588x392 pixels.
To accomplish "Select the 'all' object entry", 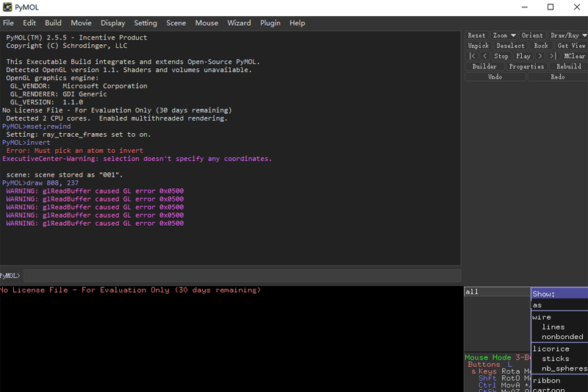I will (x=497, y=291).
